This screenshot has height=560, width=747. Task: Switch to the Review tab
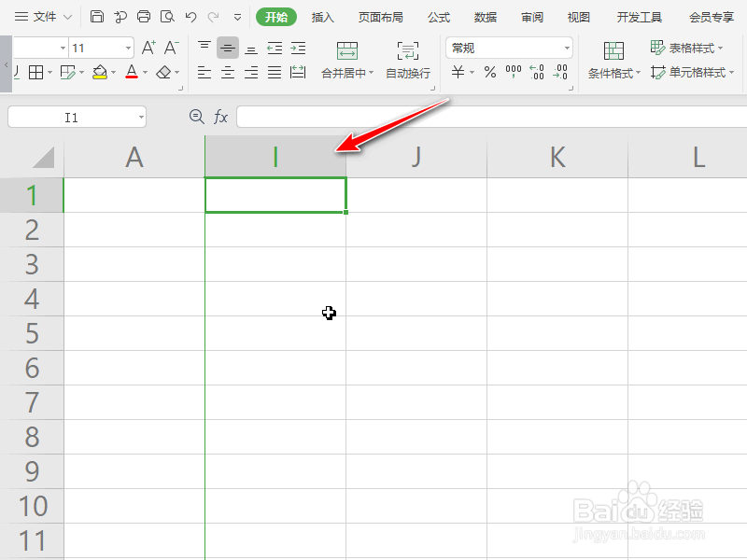[532, 17]
